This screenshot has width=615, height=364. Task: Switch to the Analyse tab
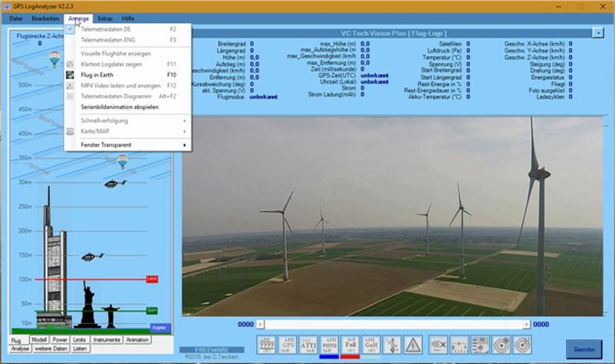coord(20,349)
